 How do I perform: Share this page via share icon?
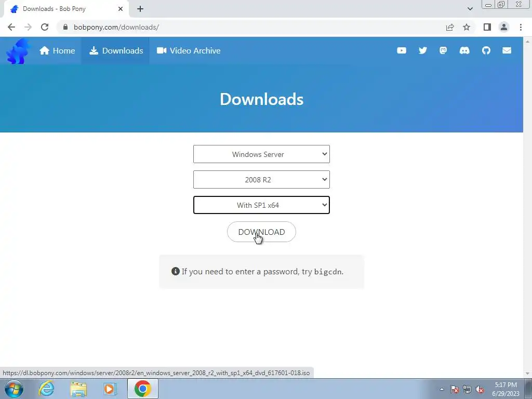(x=450, y=27)
